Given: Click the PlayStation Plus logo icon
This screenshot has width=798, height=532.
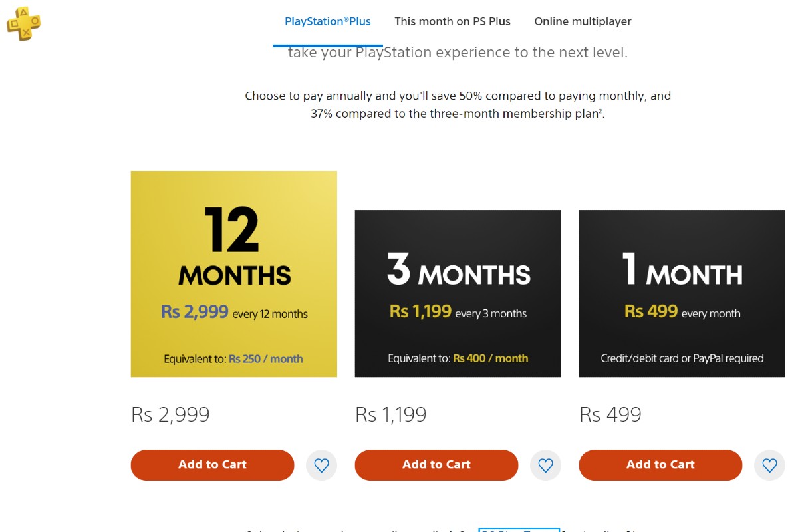Looking at the screenshot, I should pos(23,24).
